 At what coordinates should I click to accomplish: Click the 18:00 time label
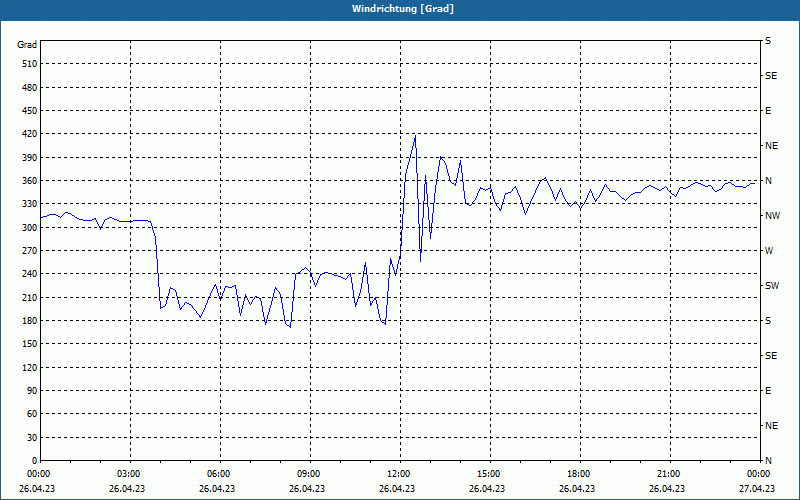click(578, 474)
